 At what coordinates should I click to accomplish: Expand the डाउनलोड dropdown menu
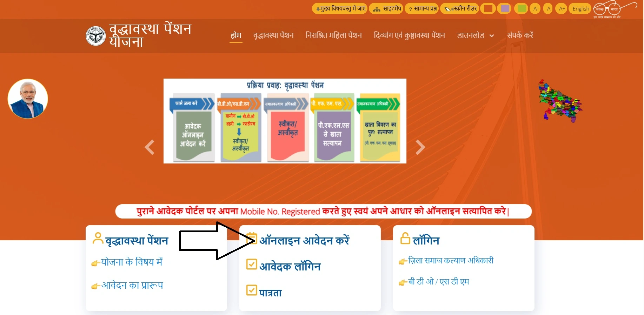[475, 35]
